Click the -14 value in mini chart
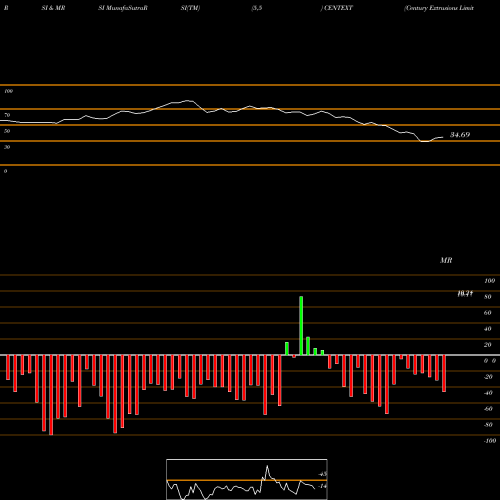Viewport: 500px width, 500px height. [322, 486]
